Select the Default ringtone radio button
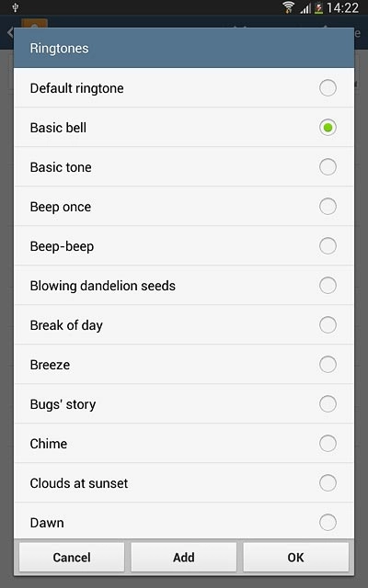368x588 pixels. point(328,88)
